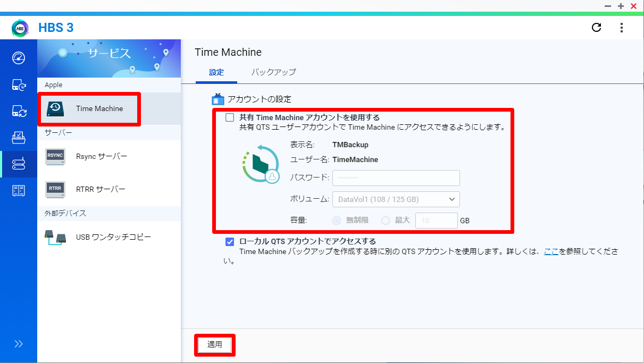Click the TimeMachine user name value
The image size is (644, 363).
pyautogui.click(x=355, y=159)
